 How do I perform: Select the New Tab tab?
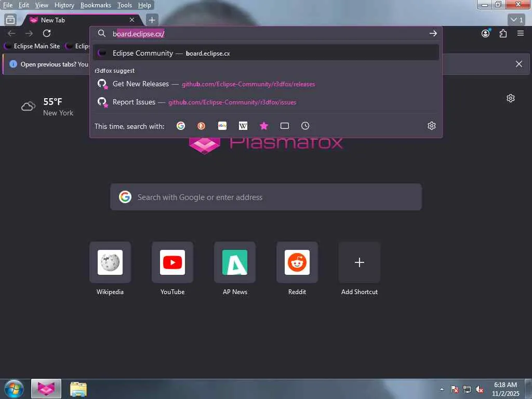[82, 20]
